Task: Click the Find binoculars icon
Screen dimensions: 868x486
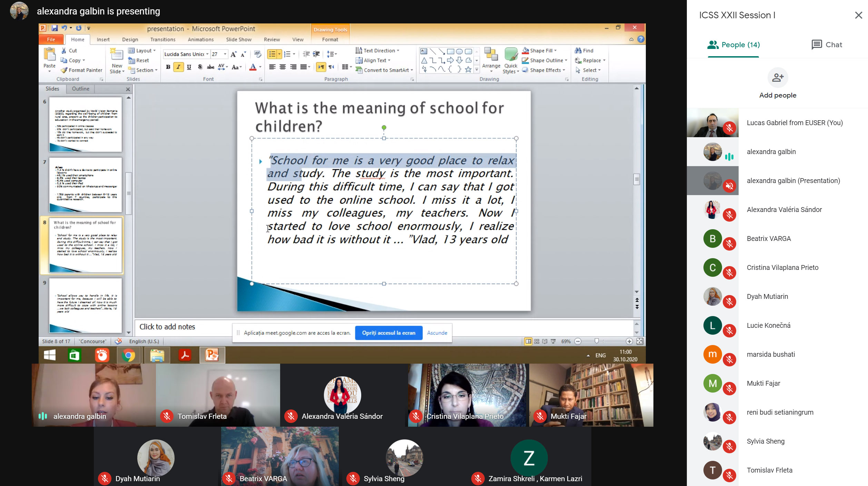Action: pos(578,51)
